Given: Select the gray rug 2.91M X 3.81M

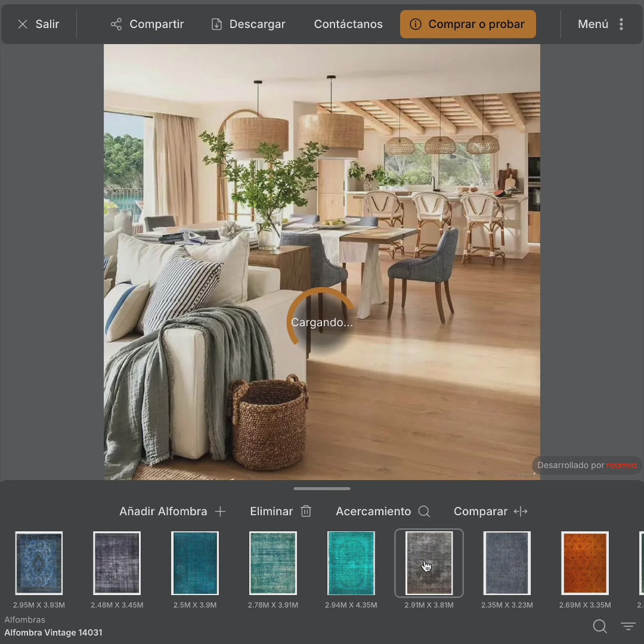Looking at the screenshot, I should [429, 563].
